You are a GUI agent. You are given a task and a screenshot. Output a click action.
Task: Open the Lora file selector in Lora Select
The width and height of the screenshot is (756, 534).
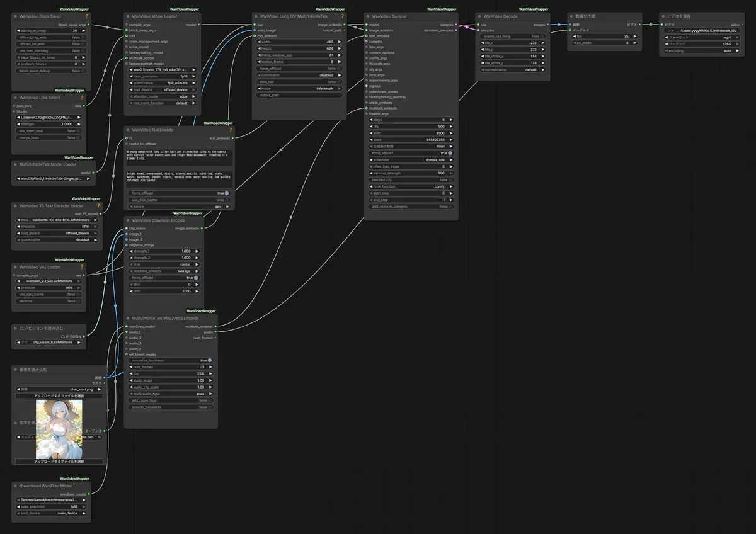click(48, 117)
